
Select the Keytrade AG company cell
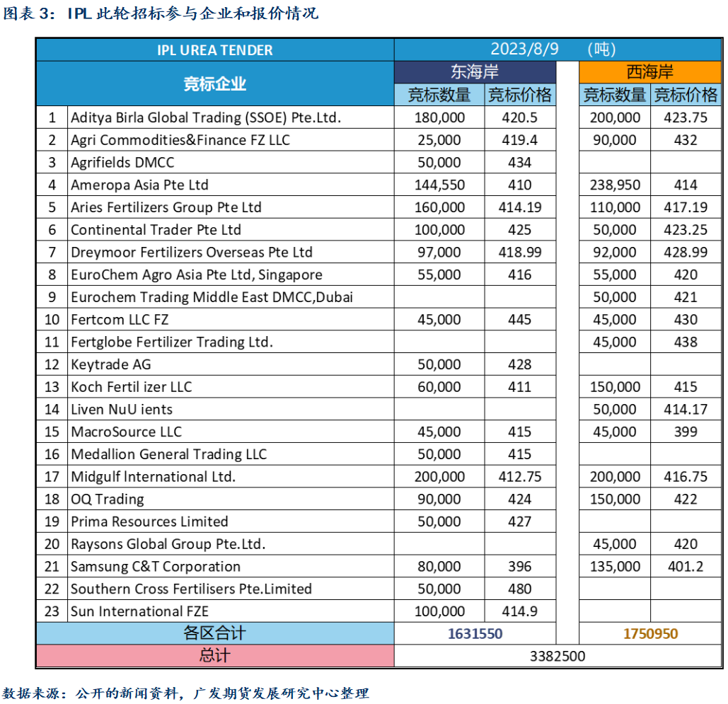pos(111,365)
